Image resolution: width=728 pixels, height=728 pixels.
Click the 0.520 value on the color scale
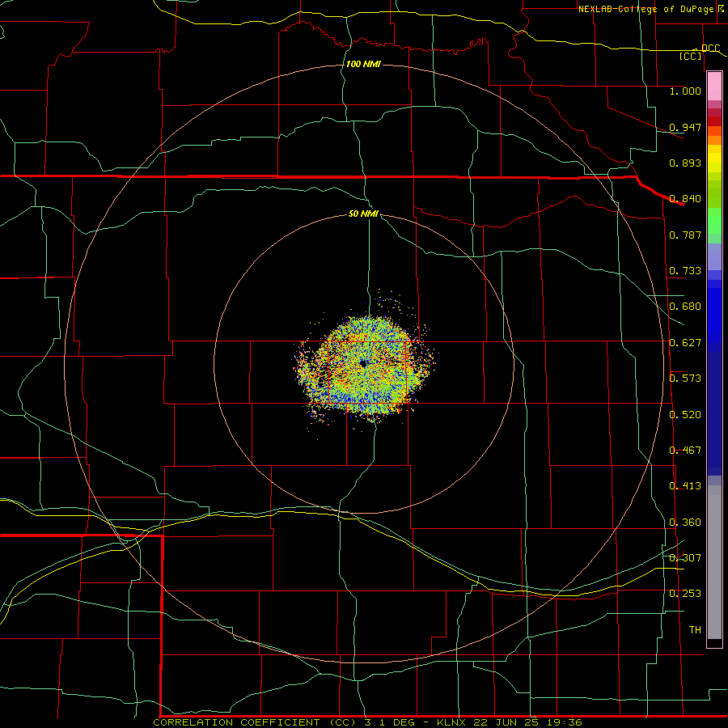685,415
